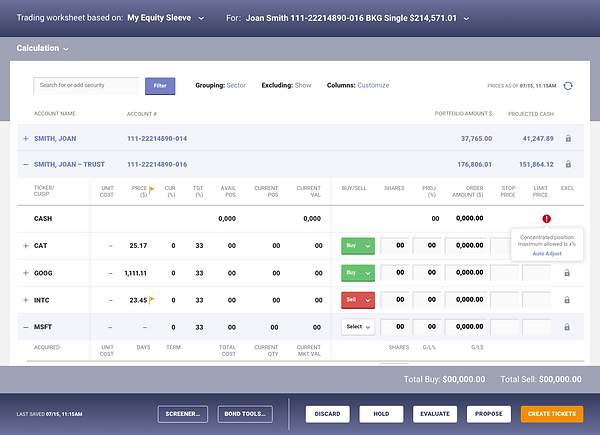Click projected cash 41,247.89
Image resolution: width=600 pixels, height=435 pixels.
(x=538, y=138)
